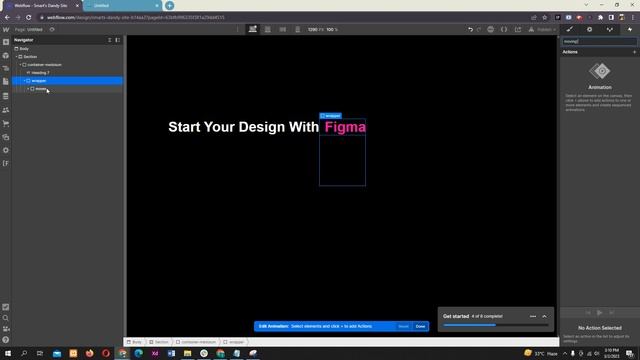Open the Webflow W logo menu
Image resolution: width=640 pixels, height=360 pixels.
point(6,29)
